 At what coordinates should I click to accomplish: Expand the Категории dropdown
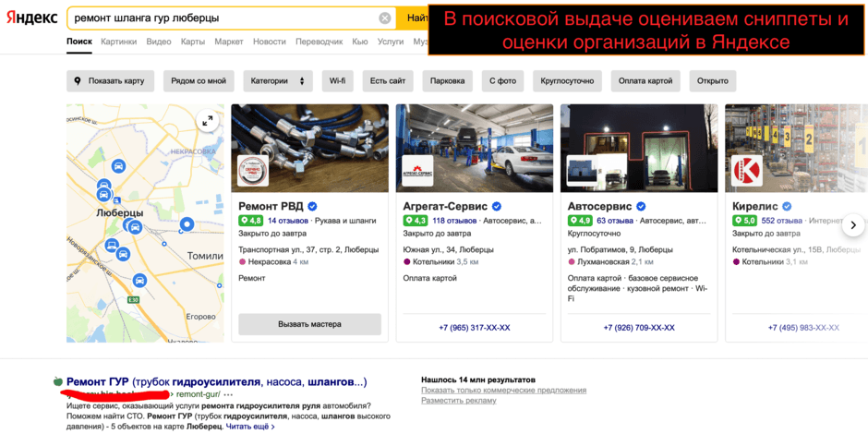click(278, 80)
